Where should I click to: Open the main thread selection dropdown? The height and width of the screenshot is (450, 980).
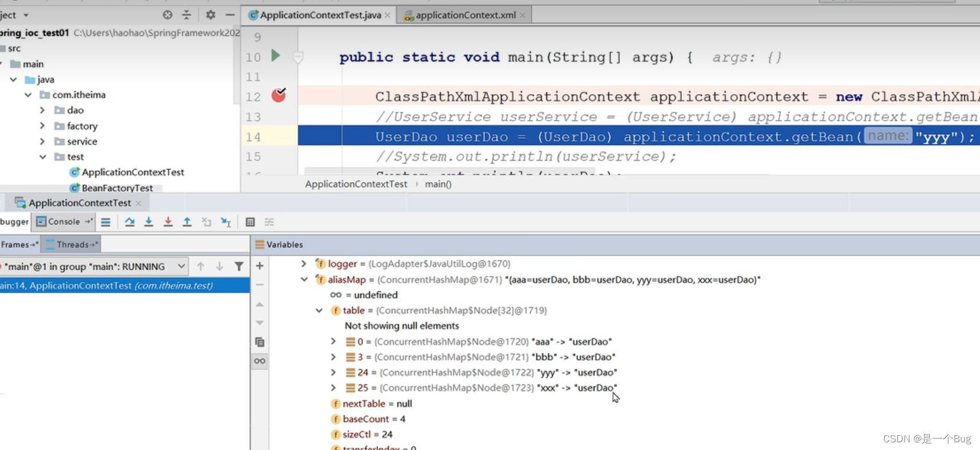click(x=181, y=266)
